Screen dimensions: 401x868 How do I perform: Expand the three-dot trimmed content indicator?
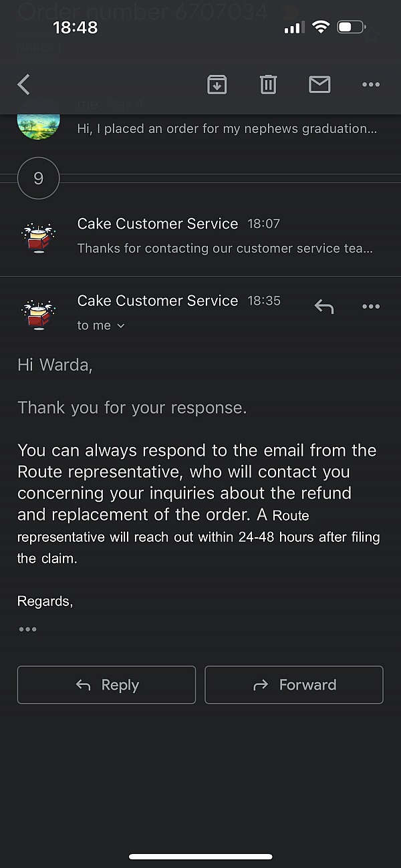pos(27,629)
